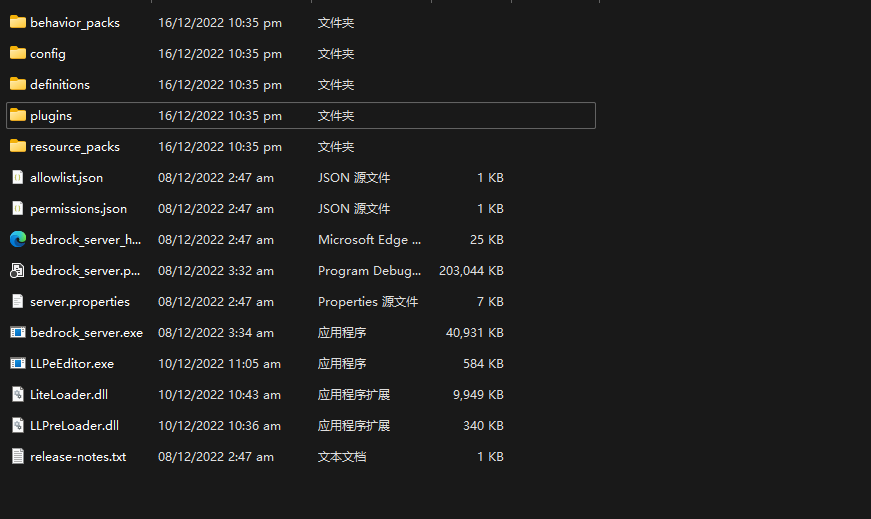Click the allowlist.json file icon
871x519 pixels.
click(18, 177)
